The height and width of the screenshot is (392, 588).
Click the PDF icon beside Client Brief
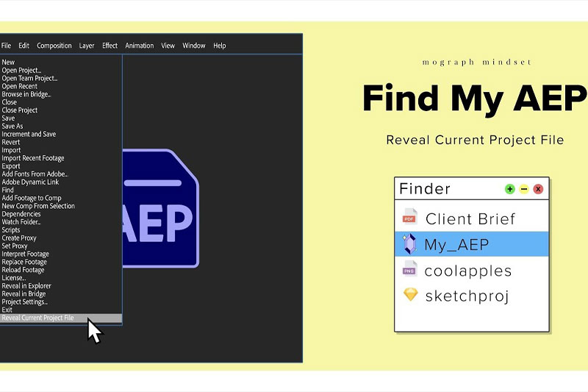(409, 216)
